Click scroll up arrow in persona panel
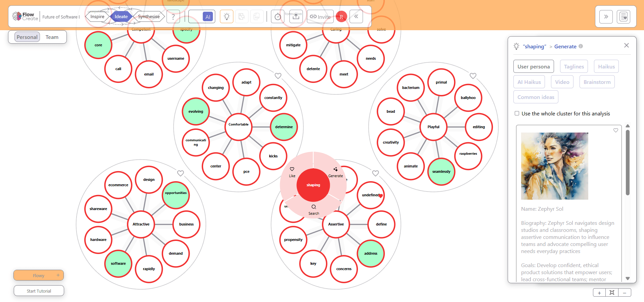 click(628, 126)
